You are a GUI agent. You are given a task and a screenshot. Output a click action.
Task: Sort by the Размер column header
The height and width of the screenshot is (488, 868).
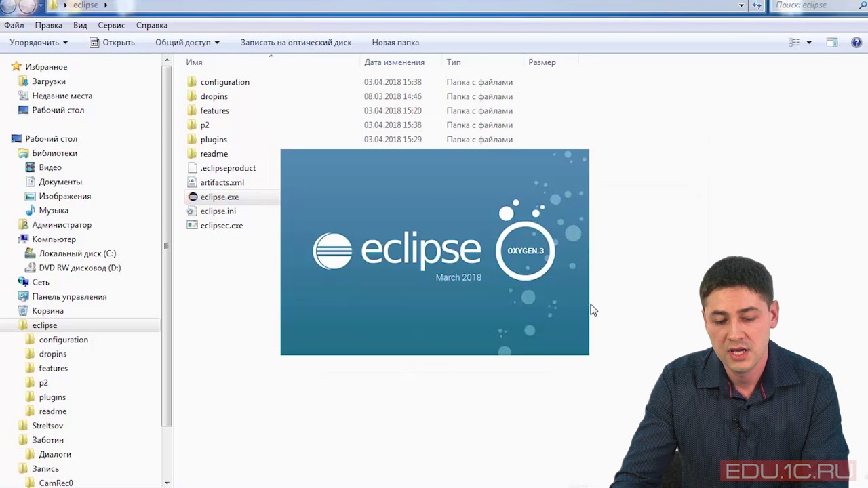point(542,62)
